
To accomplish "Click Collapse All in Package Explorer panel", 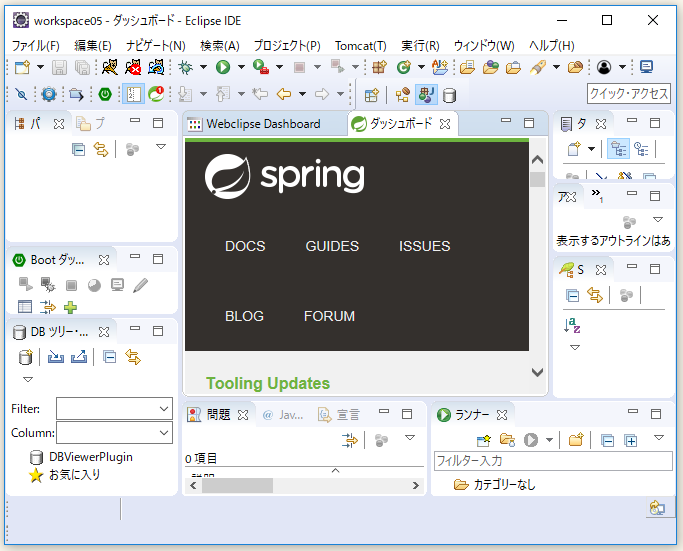I will point(78,150).
